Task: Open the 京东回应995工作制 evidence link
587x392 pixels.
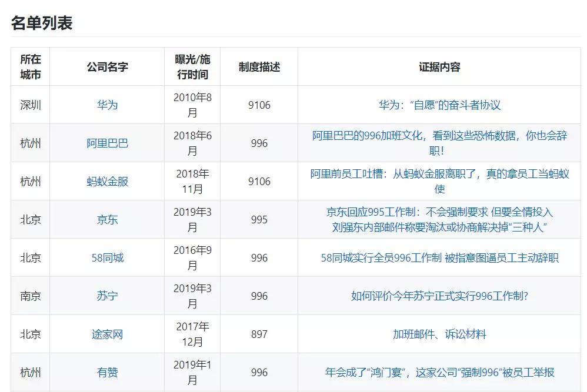Action: tap(439, 212)
